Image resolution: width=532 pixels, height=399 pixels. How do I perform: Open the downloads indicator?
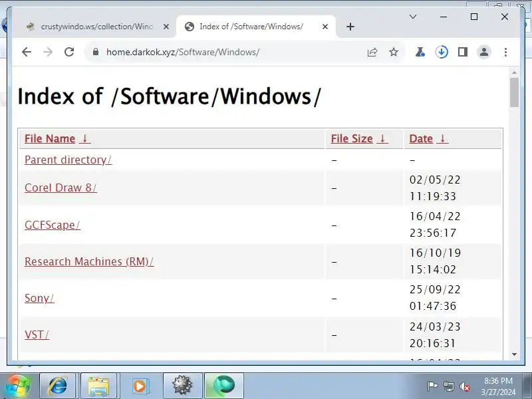(442, 53)
